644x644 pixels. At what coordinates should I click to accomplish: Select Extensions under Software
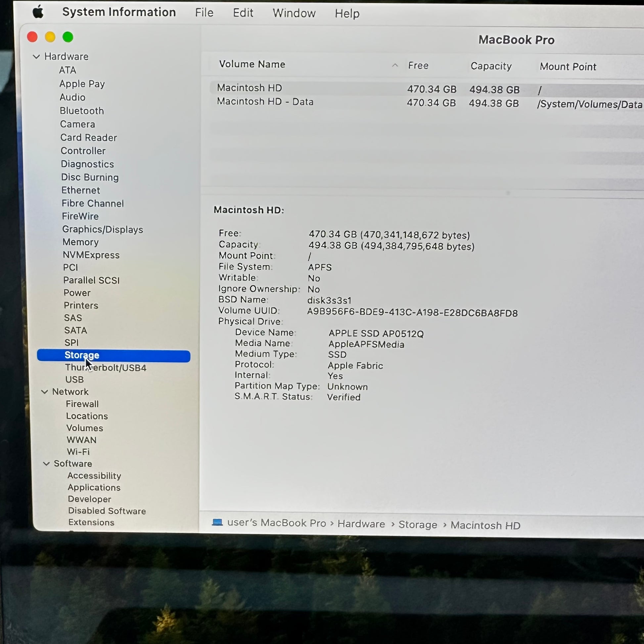click(91, 522)
